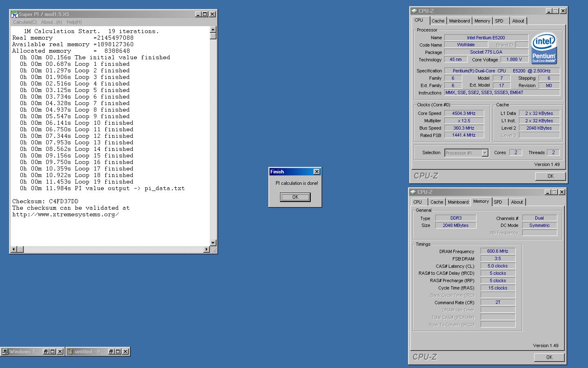Switch to Cache tab in bottom CPU-Z window
Screen dimensions: 588x368
coord(437,202)
